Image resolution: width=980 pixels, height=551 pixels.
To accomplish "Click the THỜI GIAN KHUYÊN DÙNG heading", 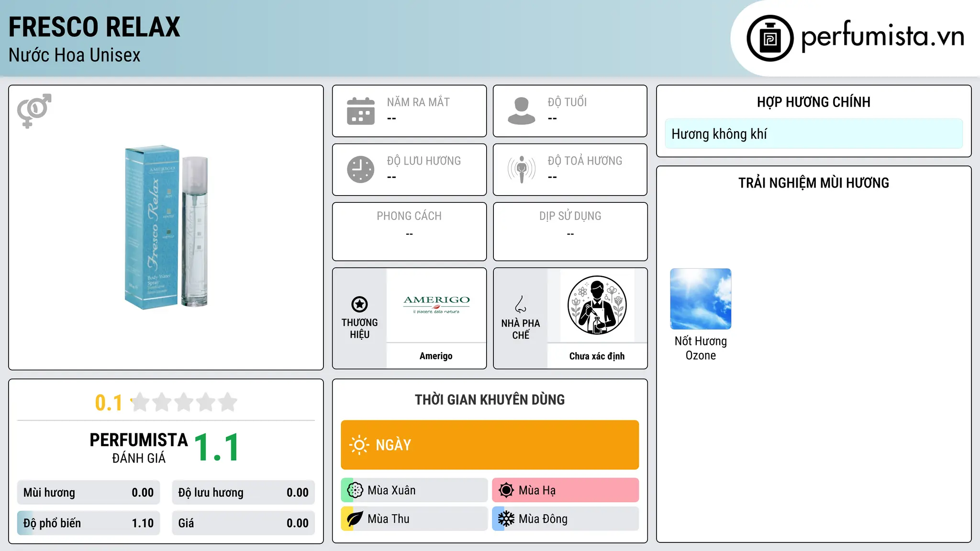I will click(490, 399).
